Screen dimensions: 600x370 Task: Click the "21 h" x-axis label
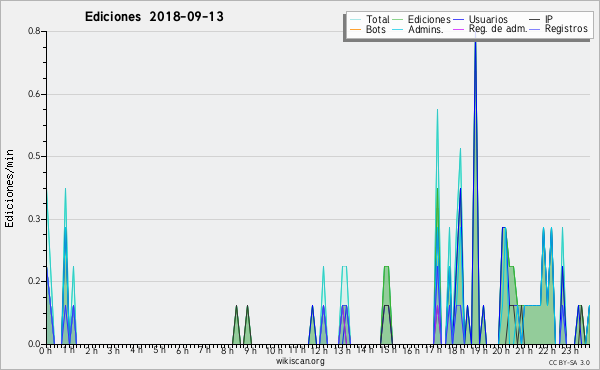pos(524,350)
